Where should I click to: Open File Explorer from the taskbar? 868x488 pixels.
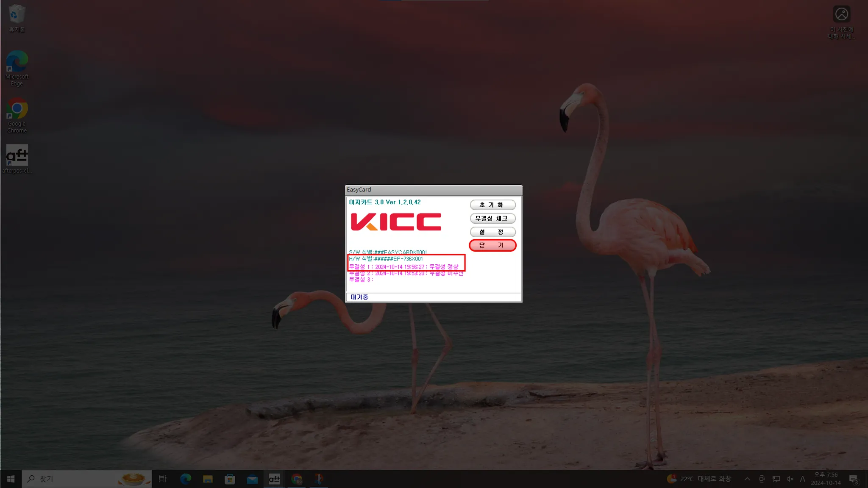(x=208, y=479)
